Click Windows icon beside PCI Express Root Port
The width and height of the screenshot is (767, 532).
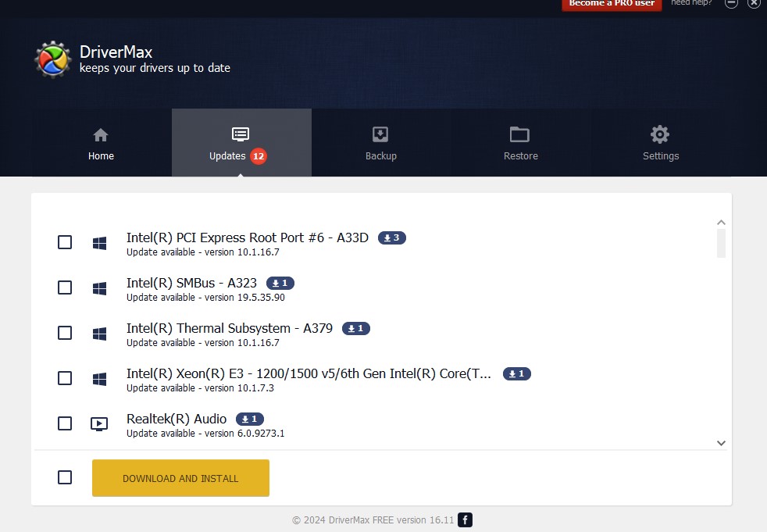click(99, 243)
